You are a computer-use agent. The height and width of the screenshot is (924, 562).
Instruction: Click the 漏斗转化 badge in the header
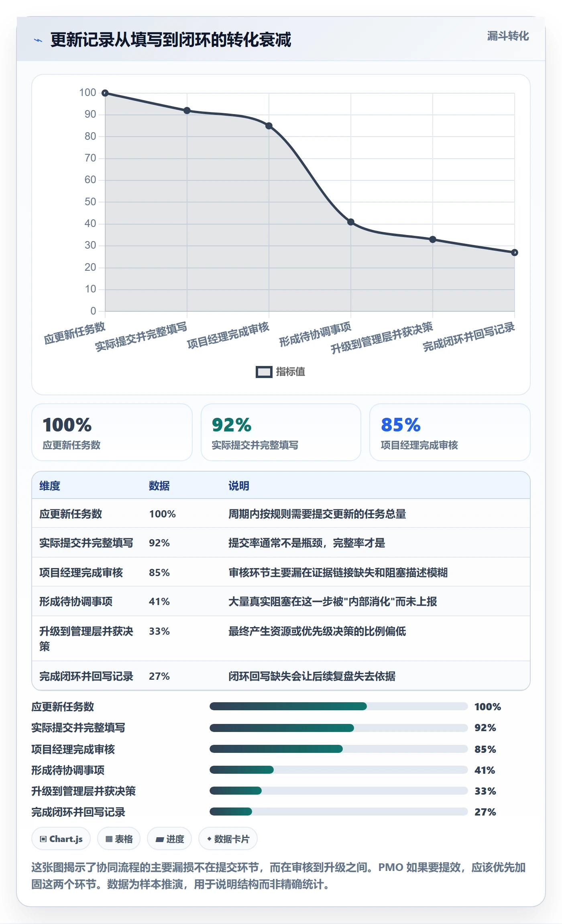(x=508, y=36)
